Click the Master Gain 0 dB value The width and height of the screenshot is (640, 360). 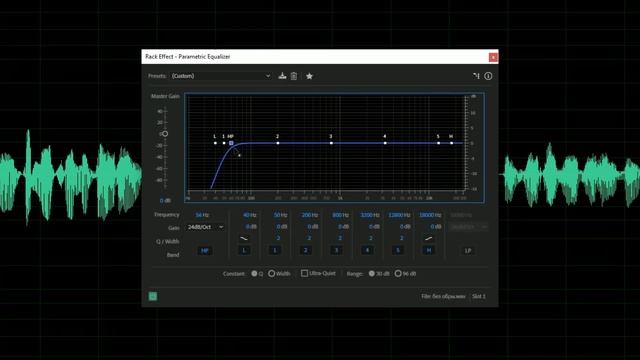coord(165,201)
